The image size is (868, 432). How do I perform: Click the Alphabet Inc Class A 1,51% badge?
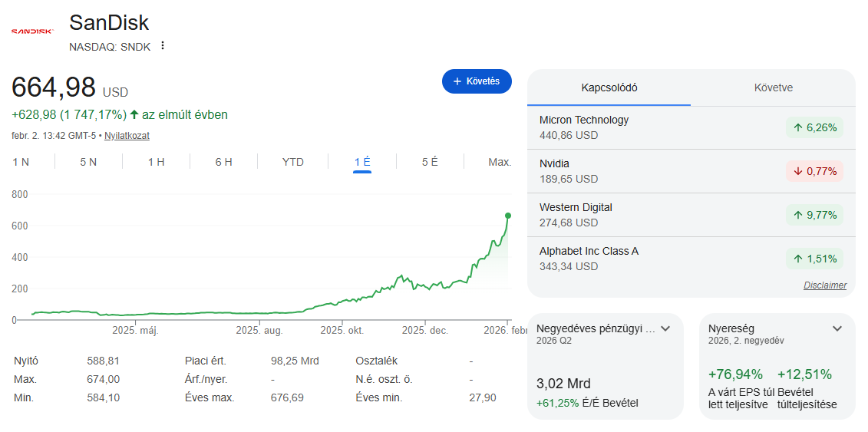[x=814, y=259]
